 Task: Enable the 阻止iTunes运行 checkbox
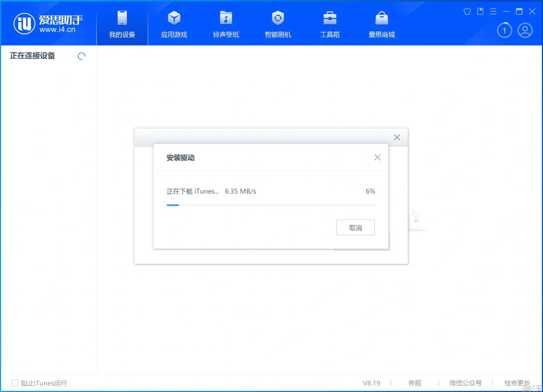pyautogui.click(x=15, y=383)
